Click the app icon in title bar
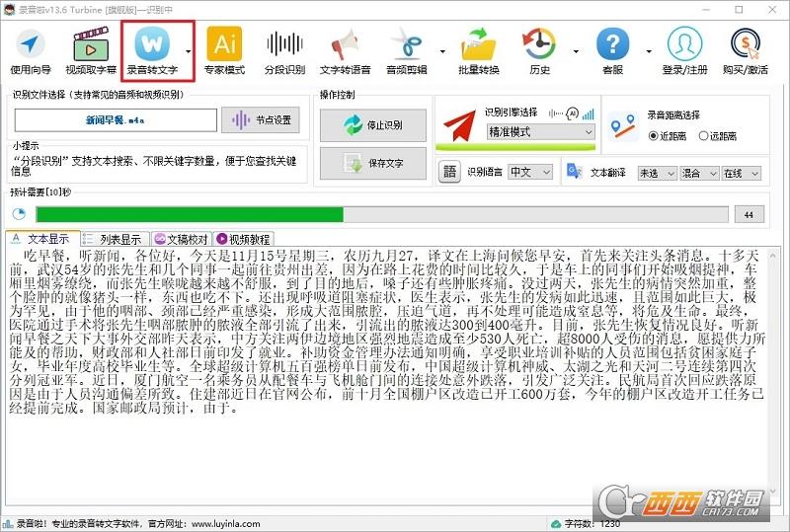Viewport: 790px width, 532px height. (9, 9)
